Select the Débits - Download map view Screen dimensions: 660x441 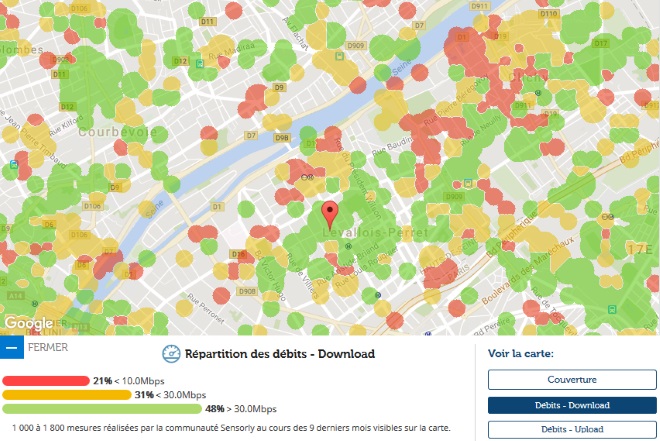pyautogui.click(x=571, y=405)
